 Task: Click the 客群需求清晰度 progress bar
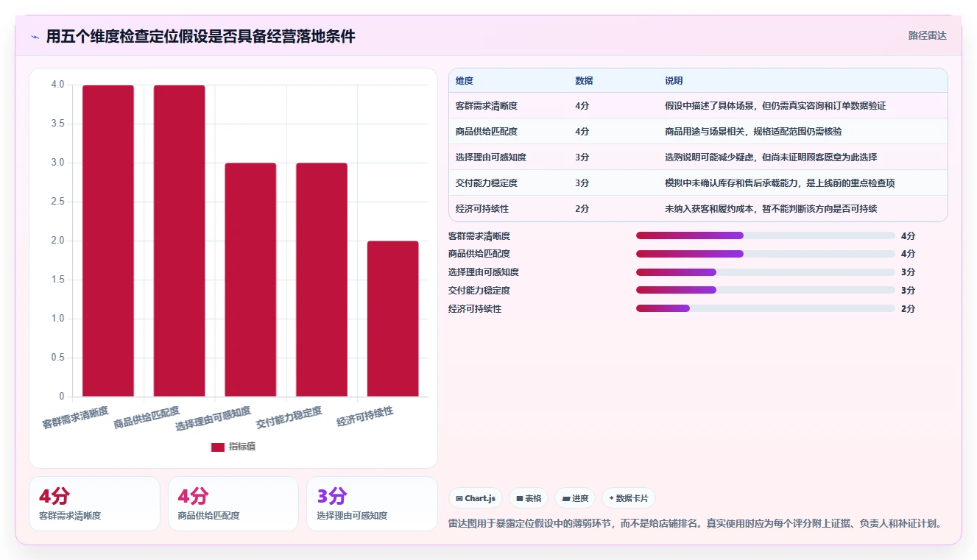point(766,235)
